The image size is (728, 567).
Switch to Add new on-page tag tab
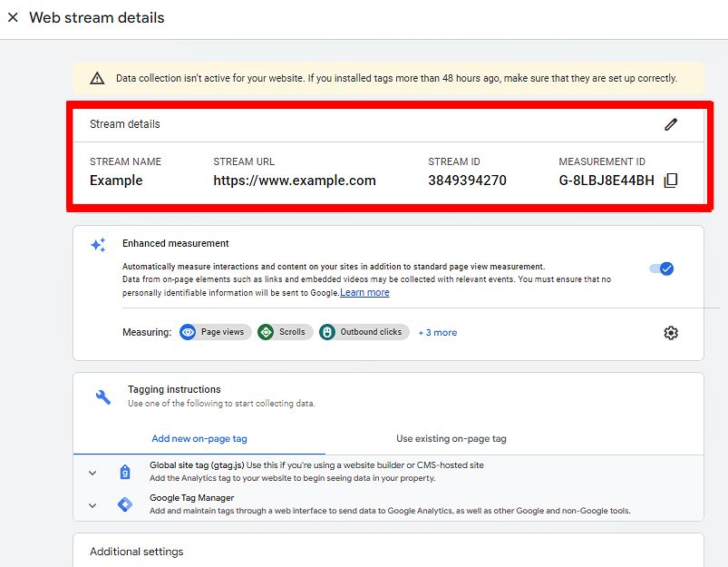(199, 439)
